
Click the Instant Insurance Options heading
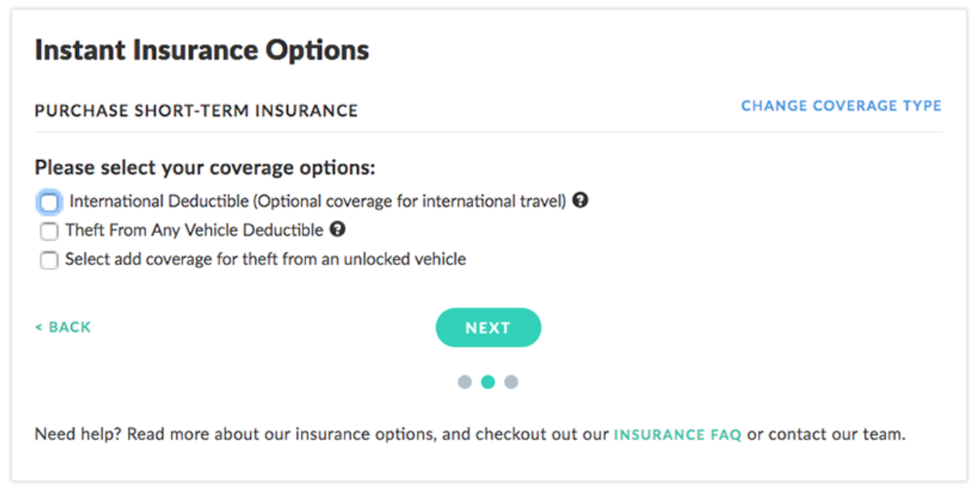tap(201, 51)
